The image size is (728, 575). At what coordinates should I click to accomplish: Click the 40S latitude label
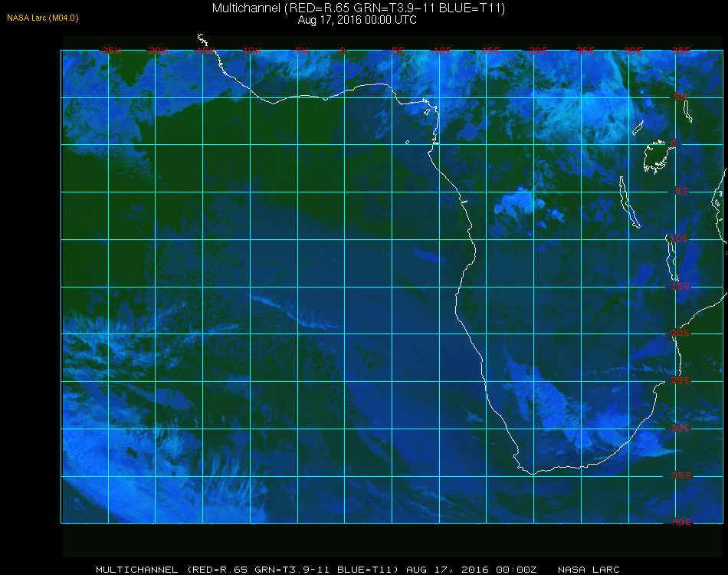point(681,523)
